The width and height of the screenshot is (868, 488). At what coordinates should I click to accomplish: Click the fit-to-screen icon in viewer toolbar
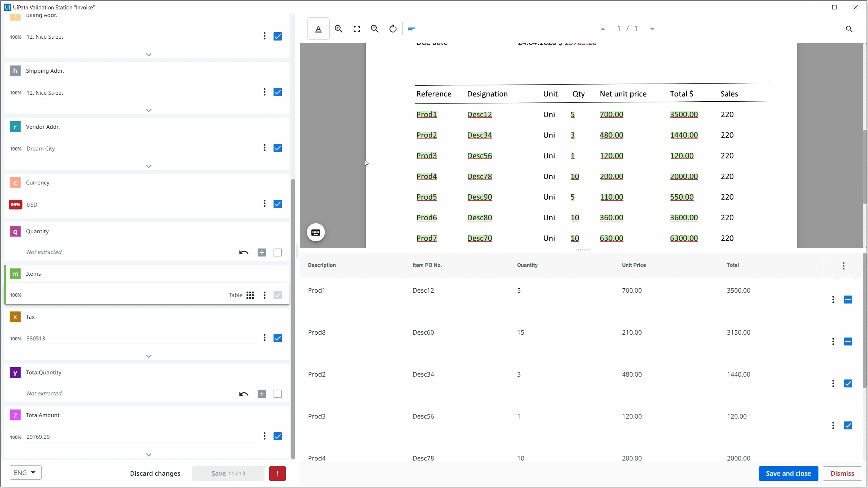357,29
